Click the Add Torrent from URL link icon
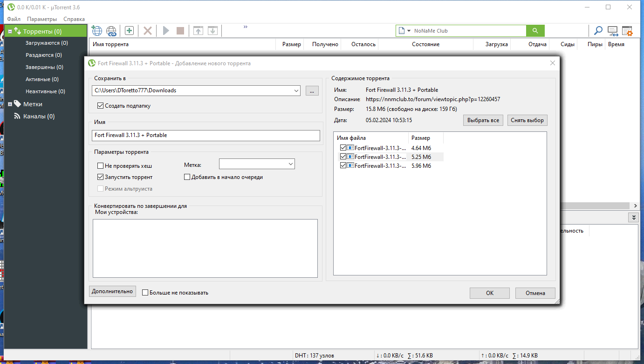644x364 pixels. [111, 31]
